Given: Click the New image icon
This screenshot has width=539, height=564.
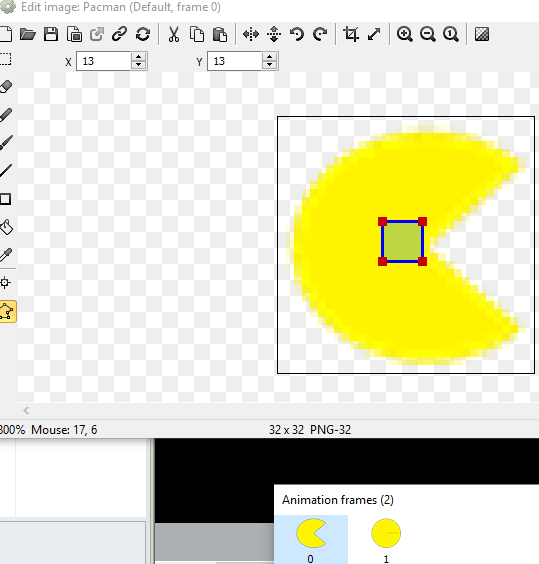Looking at the screenshot, I should pyautogui.click(x=5, y=34).
